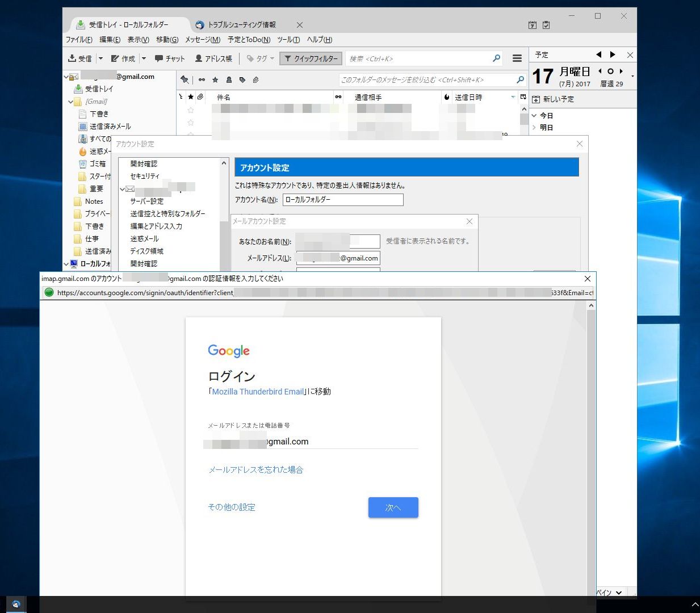Click the folder message filter search field
The width and height of the screenshot is (700, 613).
432,80
